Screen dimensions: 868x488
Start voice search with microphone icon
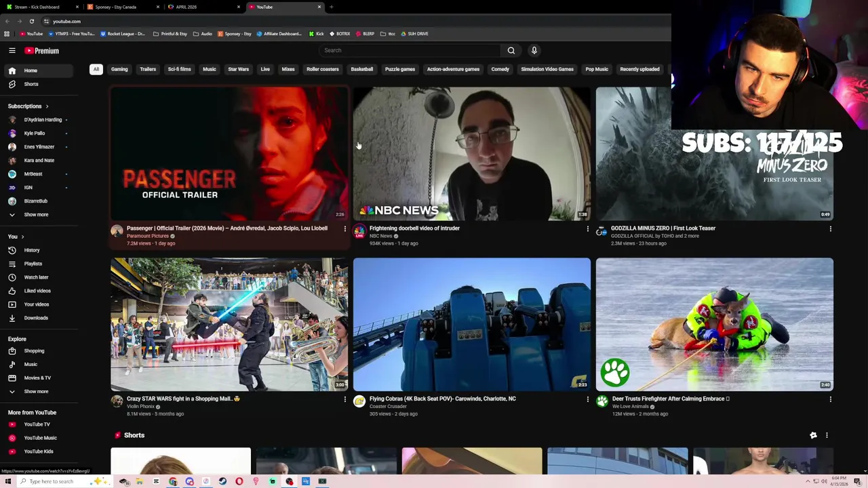[x=534, y=50]
